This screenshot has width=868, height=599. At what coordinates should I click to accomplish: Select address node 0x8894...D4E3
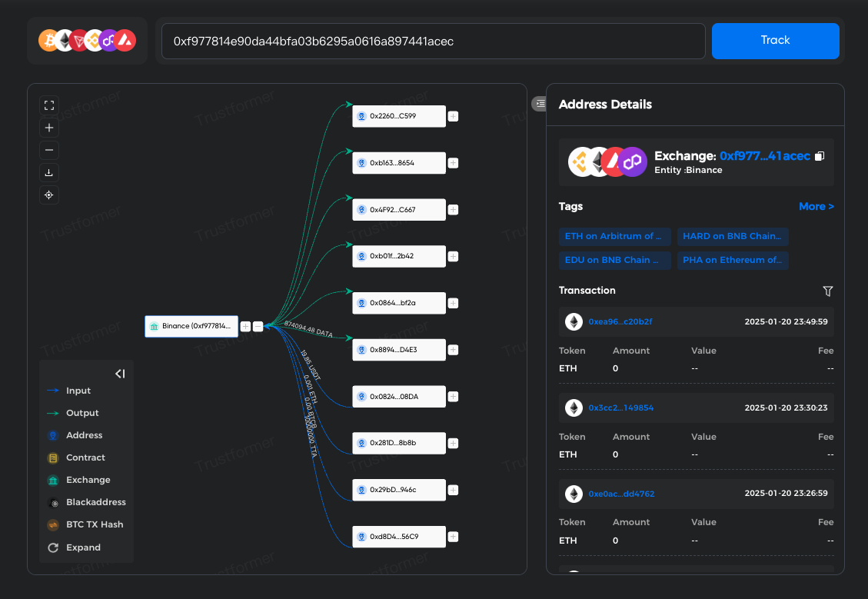(399, 350)
